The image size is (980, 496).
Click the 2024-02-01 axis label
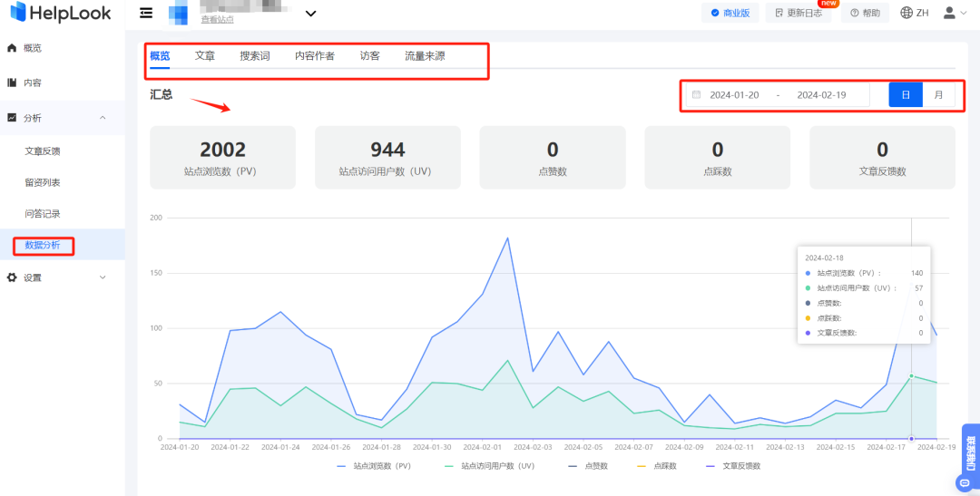[x=483, y=447]
